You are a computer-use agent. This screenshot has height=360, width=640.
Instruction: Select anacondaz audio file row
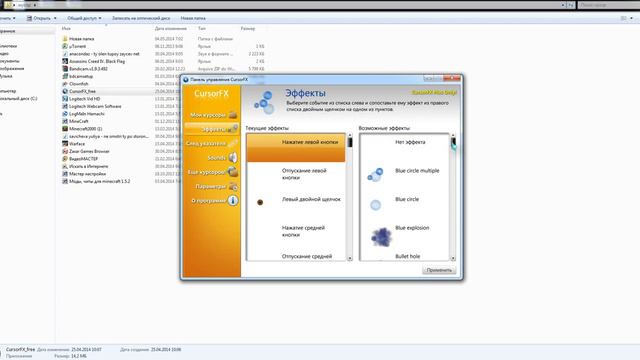(163, 54)
